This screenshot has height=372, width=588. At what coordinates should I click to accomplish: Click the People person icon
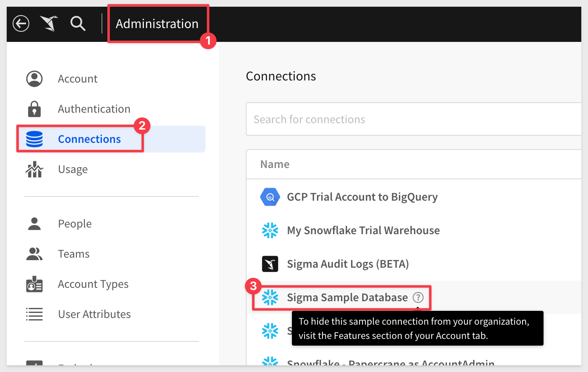[34, 224]
